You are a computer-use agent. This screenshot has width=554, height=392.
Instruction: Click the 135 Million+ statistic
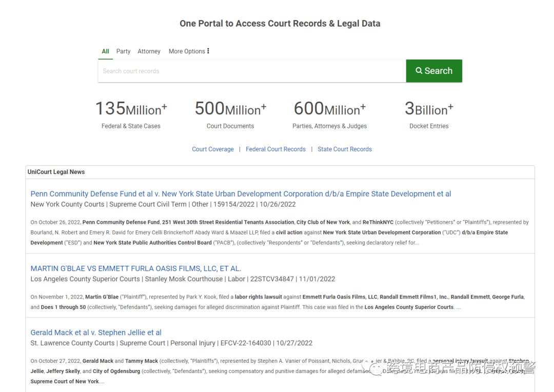tap(131, 108)
